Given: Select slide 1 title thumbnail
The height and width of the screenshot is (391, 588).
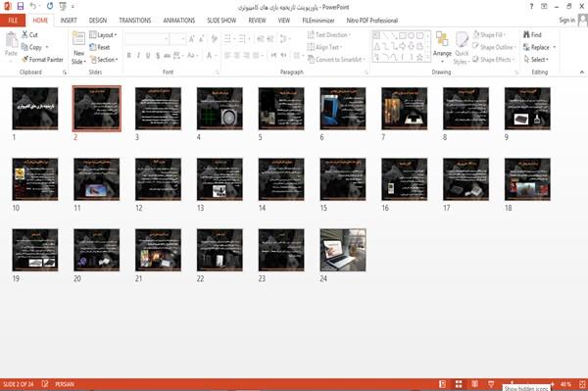Looking at the screenshot, I should click(35, 109).
